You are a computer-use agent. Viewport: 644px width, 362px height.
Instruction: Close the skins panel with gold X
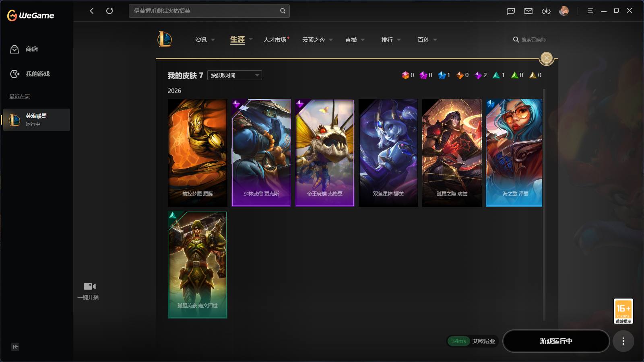[x=546, y=58]
